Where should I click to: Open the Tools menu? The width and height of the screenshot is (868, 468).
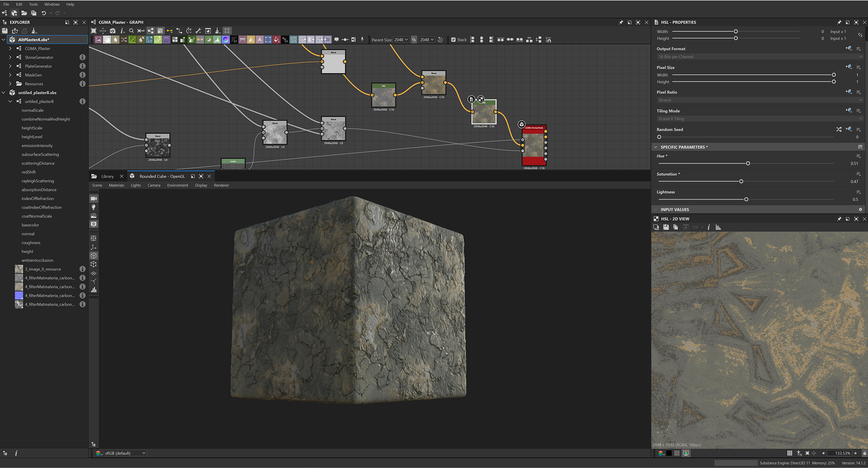point(33,4)
